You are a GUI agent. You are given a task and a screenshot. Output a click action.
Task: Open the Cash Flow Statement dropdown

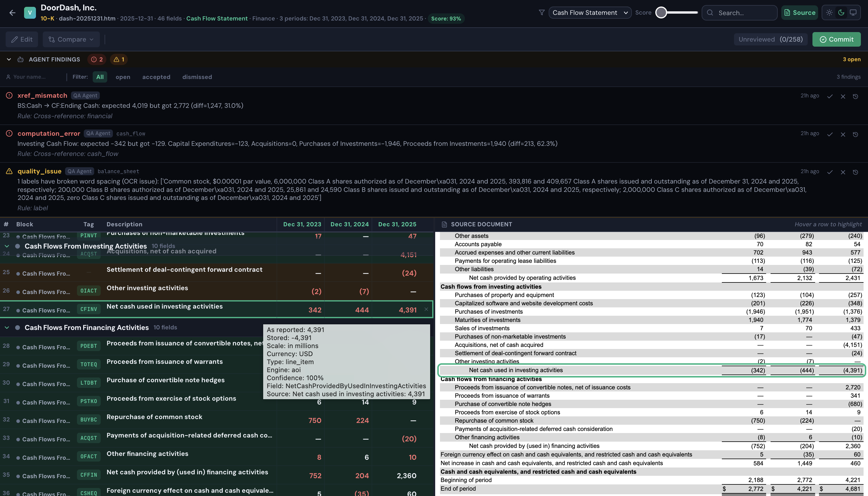click(x=590, y=12)
